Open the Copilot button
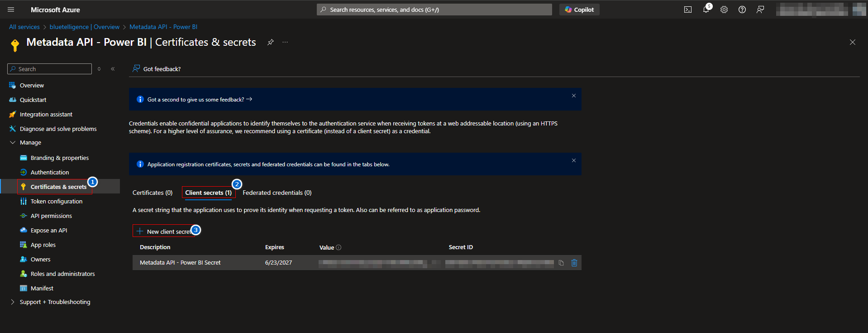 tap(579, 10)
